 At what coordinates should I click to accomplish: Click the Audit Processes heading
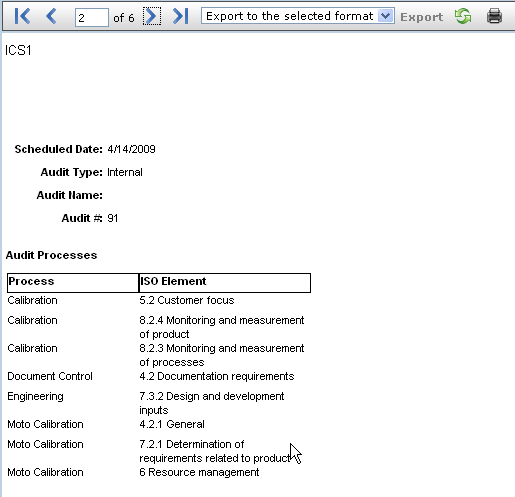click(51, 255)
